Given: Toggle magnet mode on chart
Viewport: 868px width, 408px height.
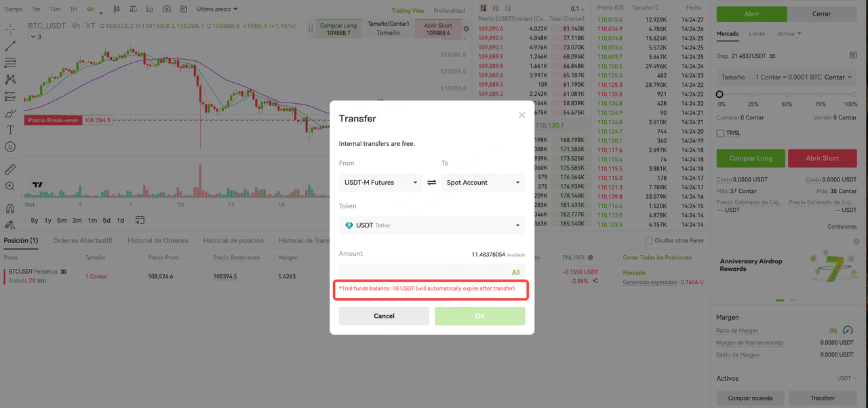Looking at the screenshot, I should pyautogui.click(x=10, y=208).
